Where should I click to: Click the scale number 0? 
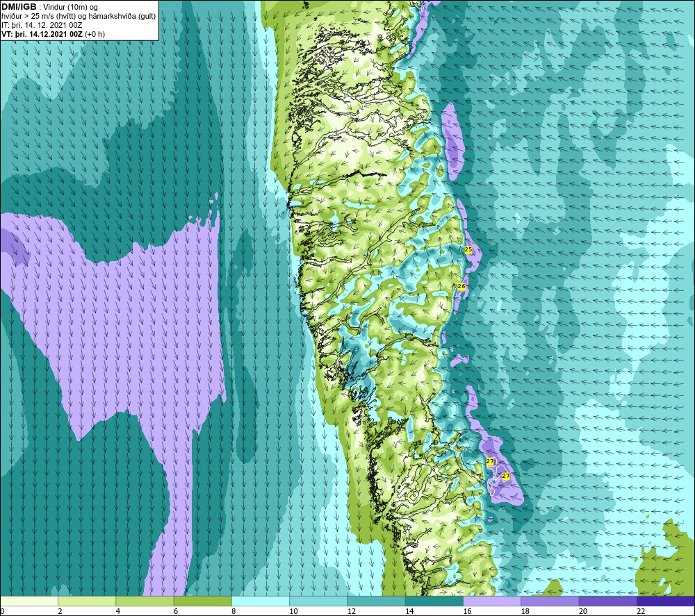2,612
